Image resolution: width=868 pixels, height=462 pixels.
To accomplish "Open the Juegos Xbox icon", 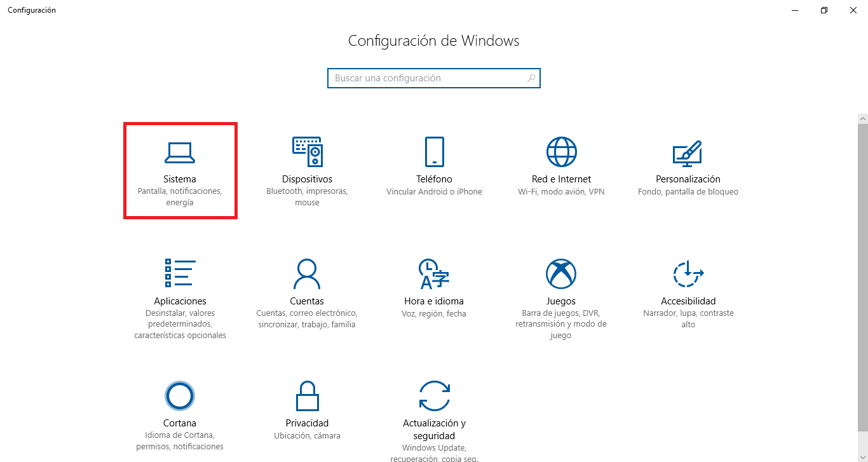I will click(x=561, y=274).
